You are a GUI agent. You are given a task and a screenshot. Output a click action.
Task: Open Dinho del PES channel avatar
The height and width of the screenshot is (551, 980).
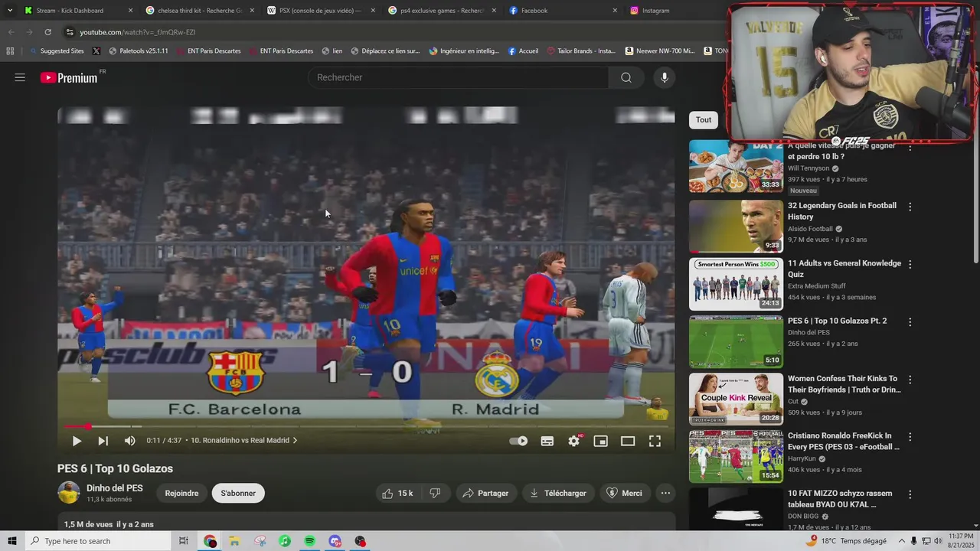pos(69,493)
